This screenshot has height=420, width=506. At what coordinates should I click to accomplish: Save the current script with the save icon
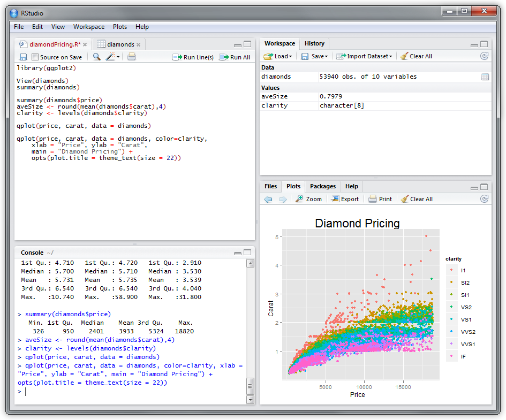[x=22, y=57]
